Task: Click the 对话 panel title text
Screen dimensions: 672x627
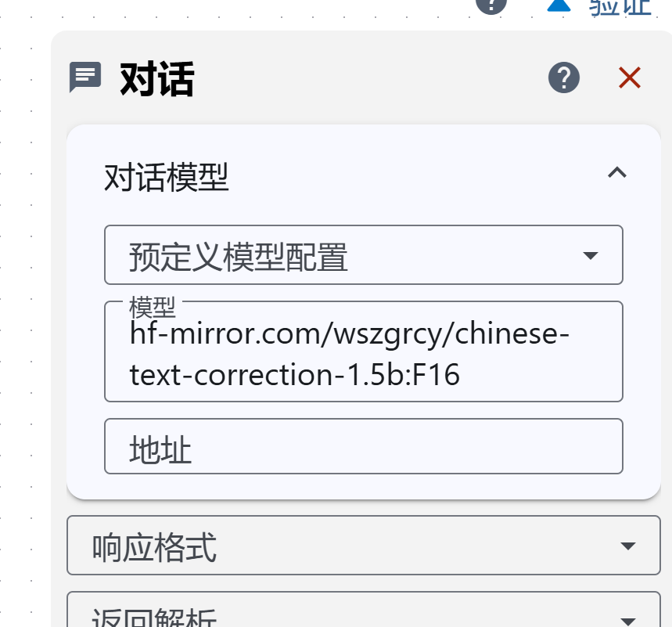Action: coord(157,79)
